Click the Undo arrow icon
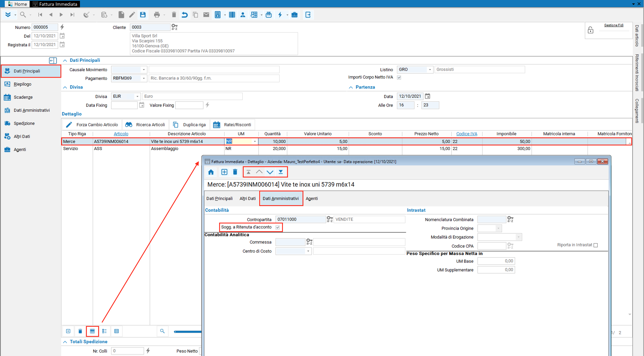Image resolution: width=644 pixels, height=356 pixels. 185,15
